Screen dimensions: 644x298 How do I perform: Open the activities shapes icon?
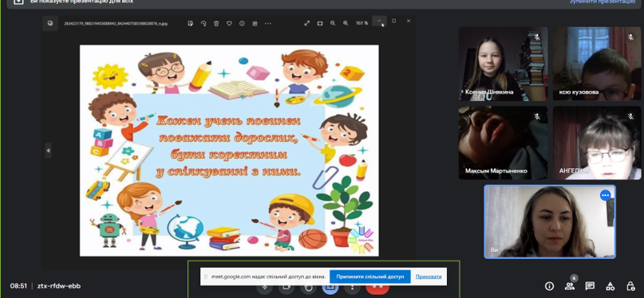[x=610, y=286]
